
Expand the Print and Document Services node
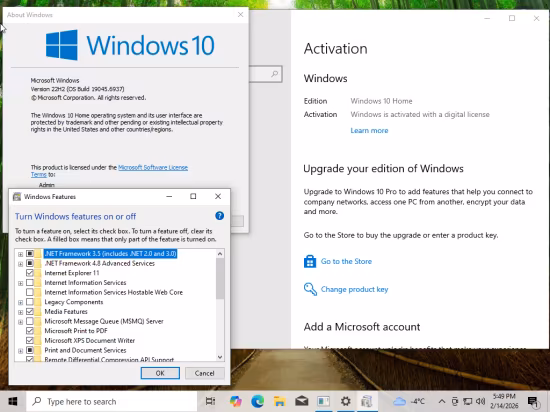click(20, 351)
